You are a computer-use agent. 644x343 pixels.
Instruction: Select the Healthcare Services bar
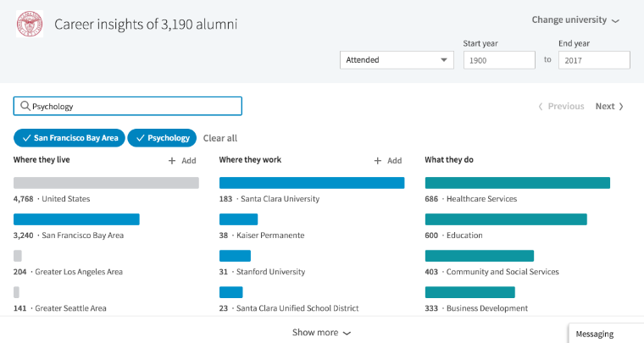pyautogui.click(x=517, y=182)
